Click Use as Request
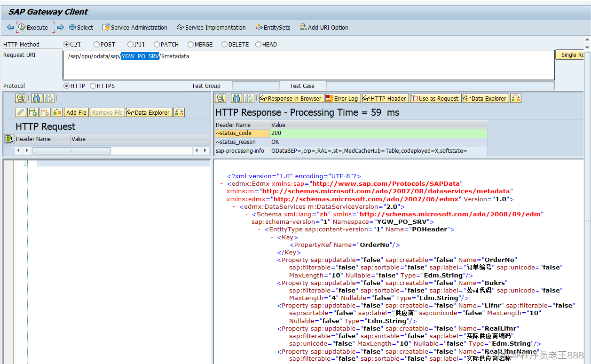 [435, 98]
